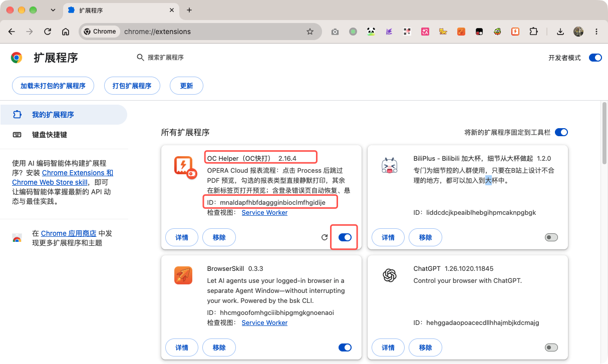Open a new tab
Viewport: 608px width, 364px height.
189,10
